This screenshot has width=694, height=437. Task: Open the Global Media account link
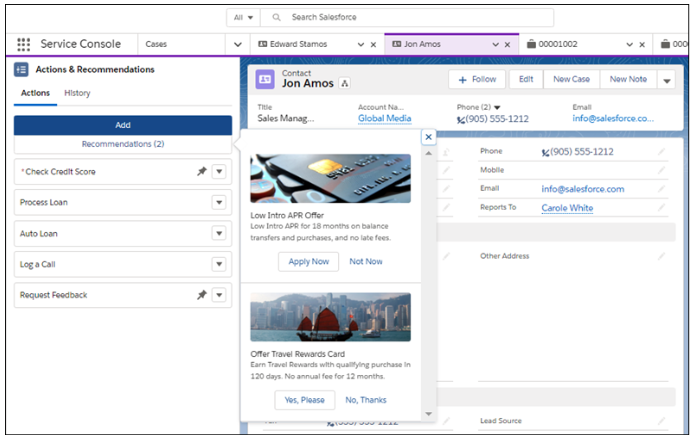pyautogui.click(x=385, y=119)
